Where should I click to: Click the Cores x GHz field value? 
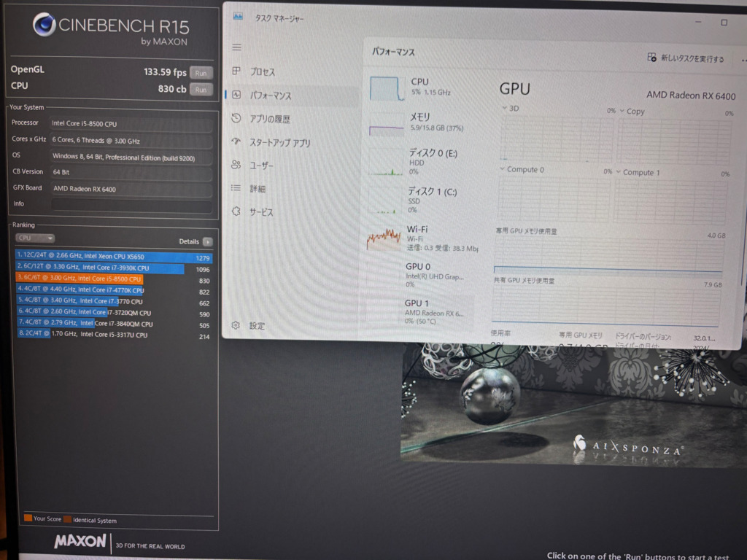pyautogui.click(x=131, y=141)
